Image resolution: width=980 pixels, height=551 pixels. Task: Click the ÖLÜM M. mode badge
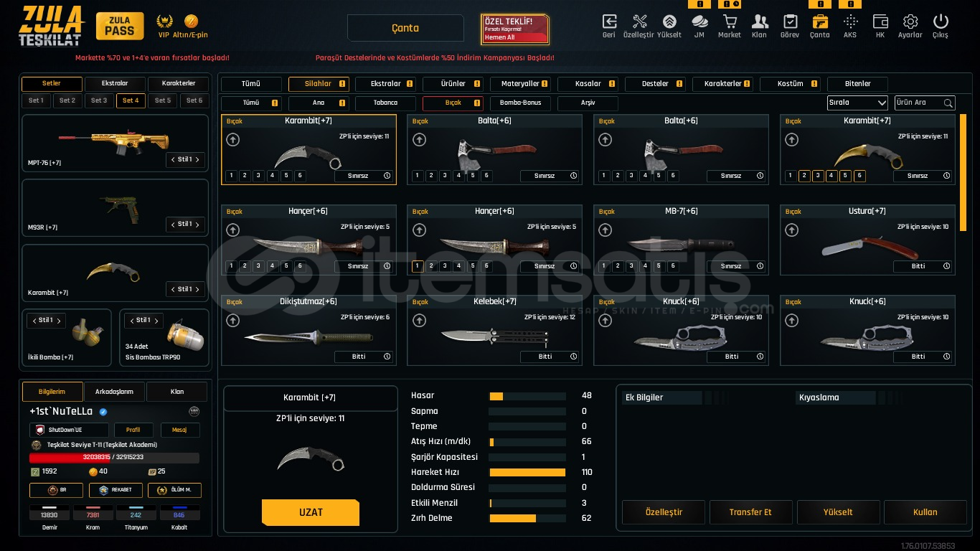[174, 490]
